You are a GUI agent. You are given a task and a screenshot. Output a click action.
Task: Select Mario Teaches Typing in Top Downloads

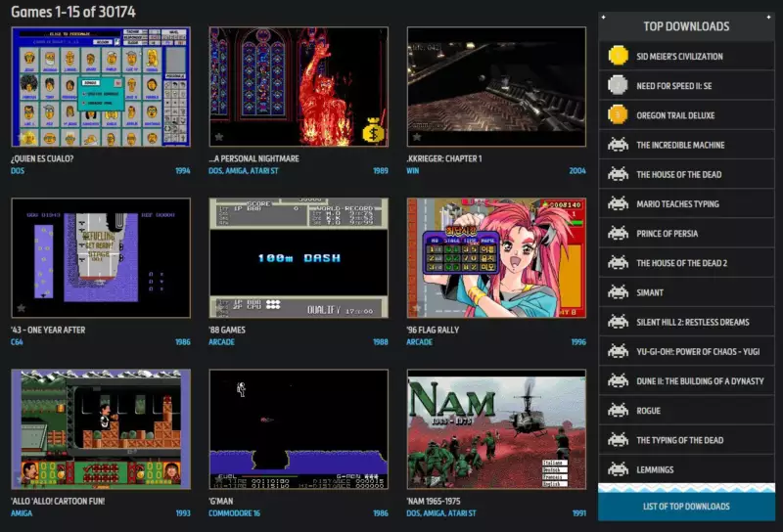pyautogui.click(x=686, y=203)
